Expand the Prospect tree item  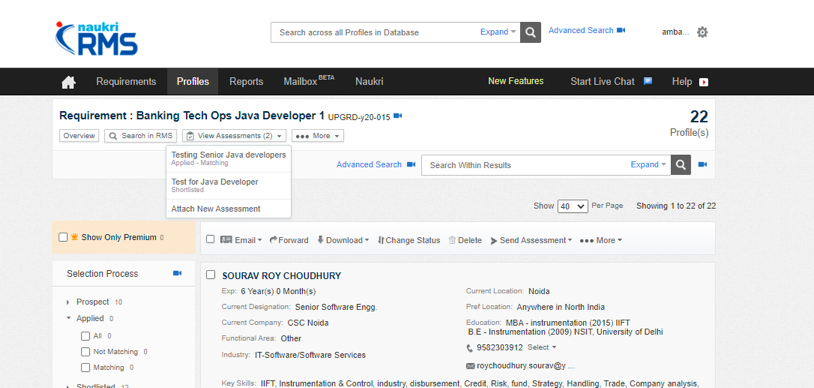point(68,302)
